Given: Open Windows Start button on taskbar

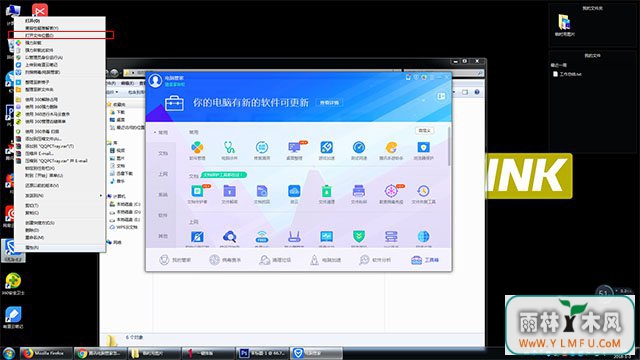Looking at the screenshot, I should pos(9,353).
